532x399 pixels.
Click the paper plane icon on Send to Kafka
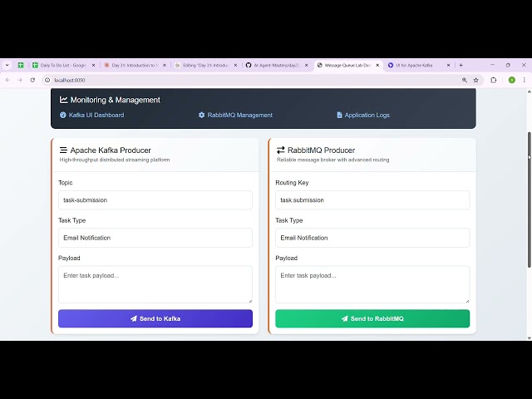click(134, 318)
